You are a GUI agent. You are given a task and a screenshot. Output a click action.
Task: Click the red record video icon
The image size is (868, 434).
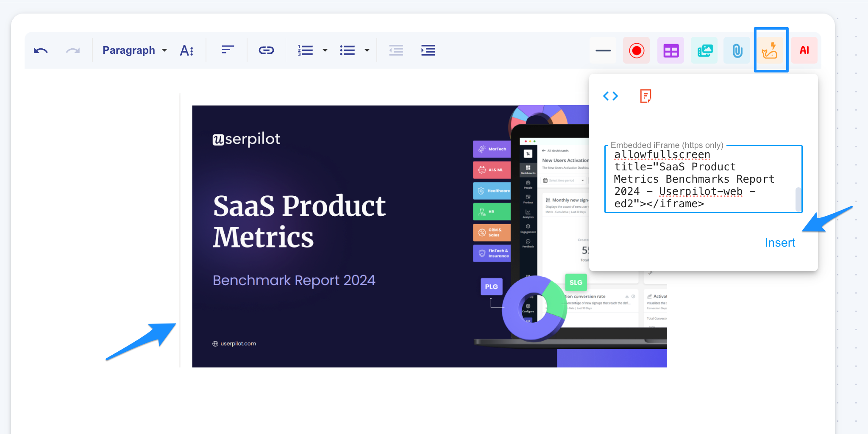tap(636, 50)
